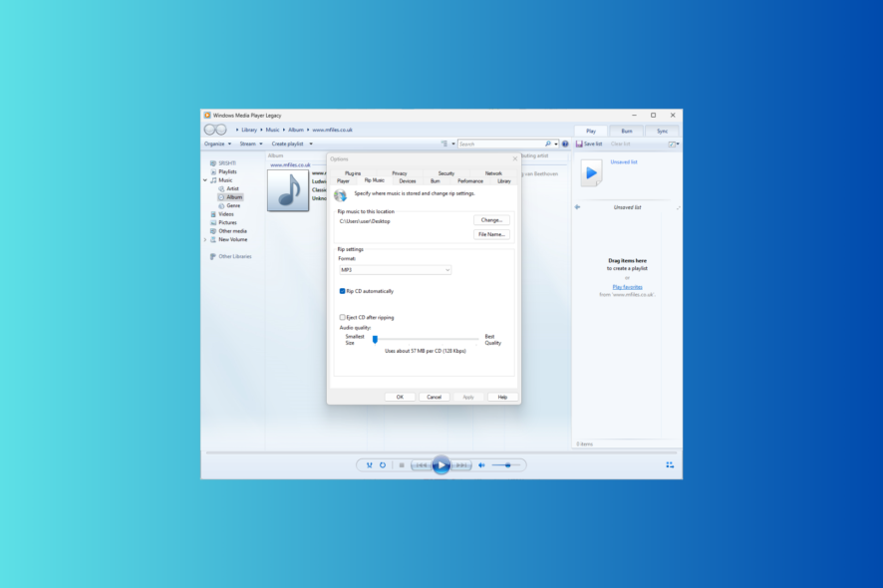Click the Change... rip location button

click(x=491, y=220)
